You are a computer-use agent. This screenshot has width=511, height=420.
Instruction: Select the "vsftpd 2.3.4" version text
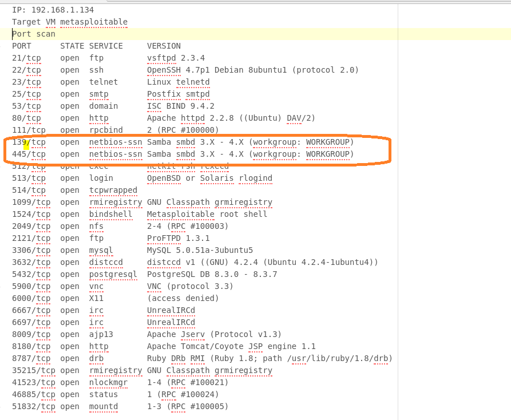pyautogui.click(x=176, y=58)
